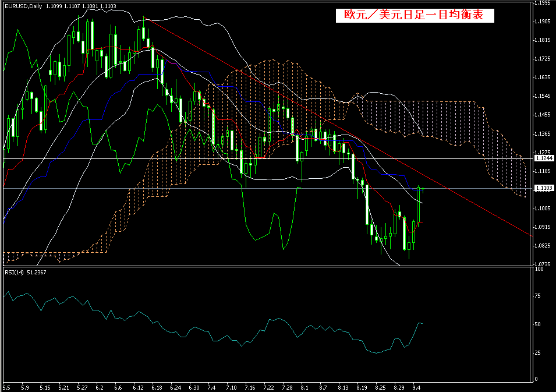Image resolution: width=556 pixels, height=392 pixels.
Task: Select the 1.1995 price axis label
Action: pyautogui.click(x=543, y=3)
